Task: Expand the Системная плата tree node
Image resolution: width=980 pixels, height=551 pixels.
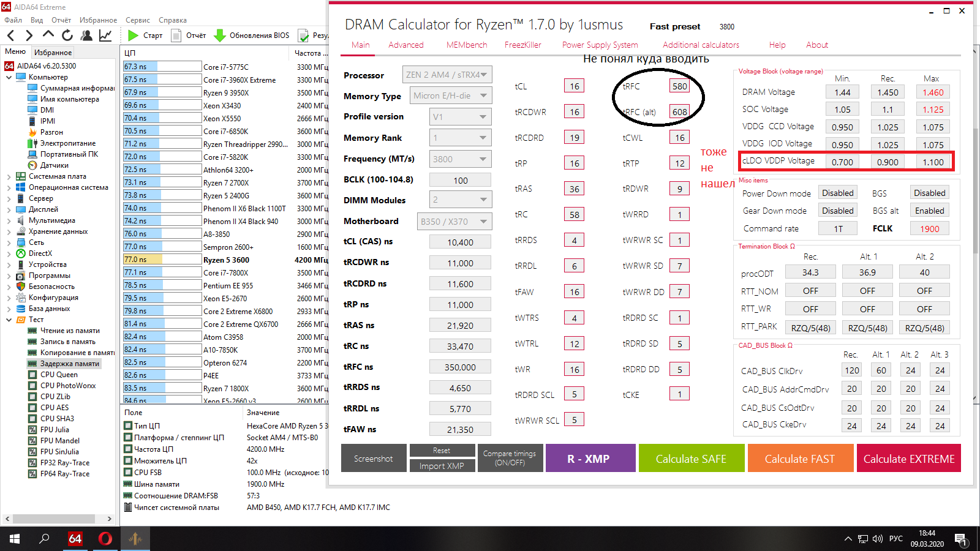Action: coord(9,176)
